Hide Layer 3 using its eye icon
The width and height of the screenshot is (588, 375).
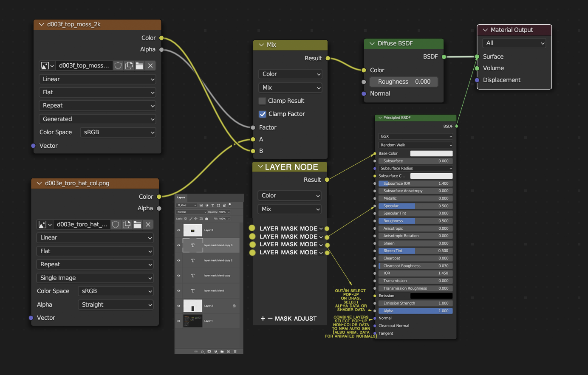point(179,230)
